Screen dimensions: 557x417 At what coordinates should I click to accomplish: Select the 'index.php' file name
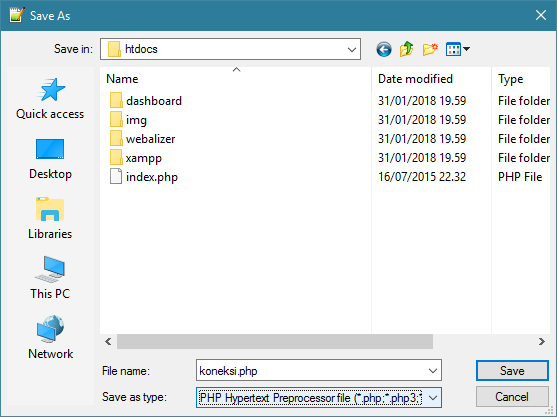[152, 177]
